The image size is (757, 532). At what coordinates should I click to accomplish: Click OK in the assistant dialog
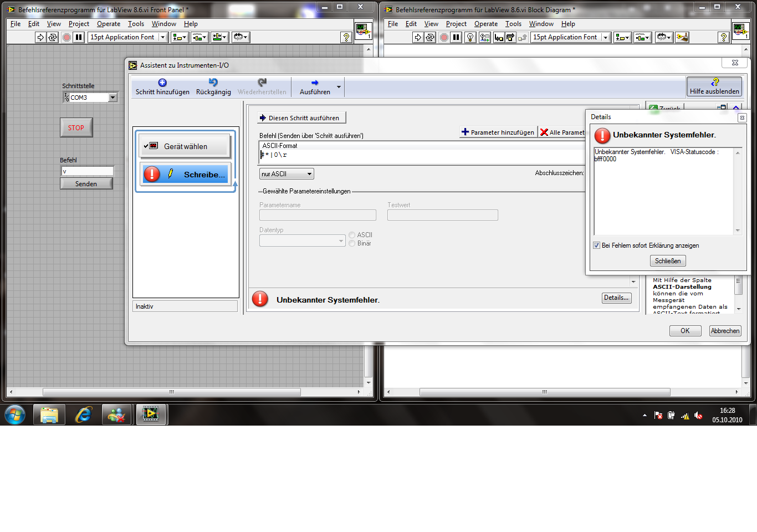[685, 331]
